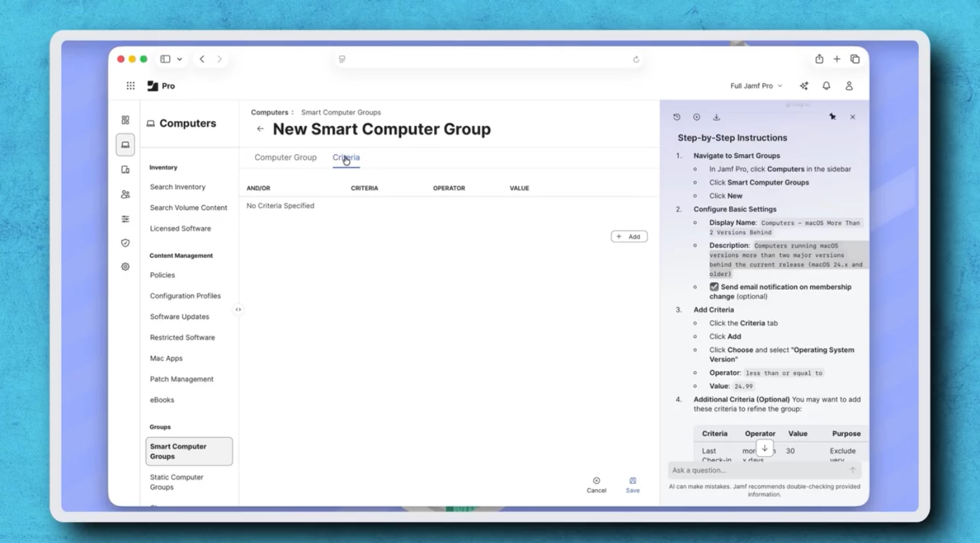Open the notifications bell
The width and height of the screenshot is (980, 543).
point(826,86)
